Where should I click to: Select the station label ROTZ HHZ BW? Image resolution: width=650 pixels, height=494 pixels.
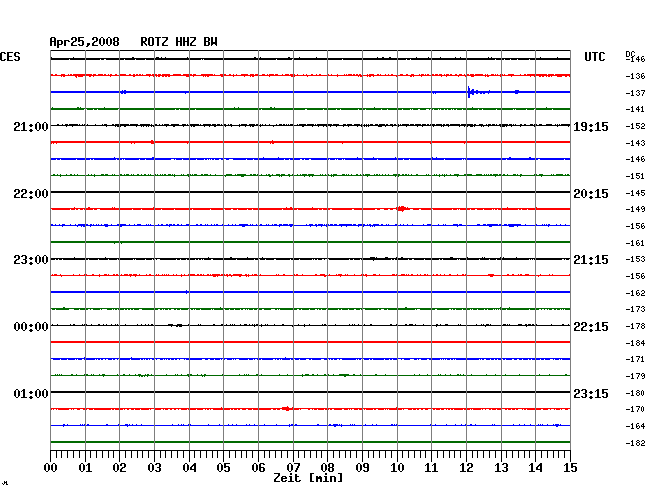(x=179, y=42)
